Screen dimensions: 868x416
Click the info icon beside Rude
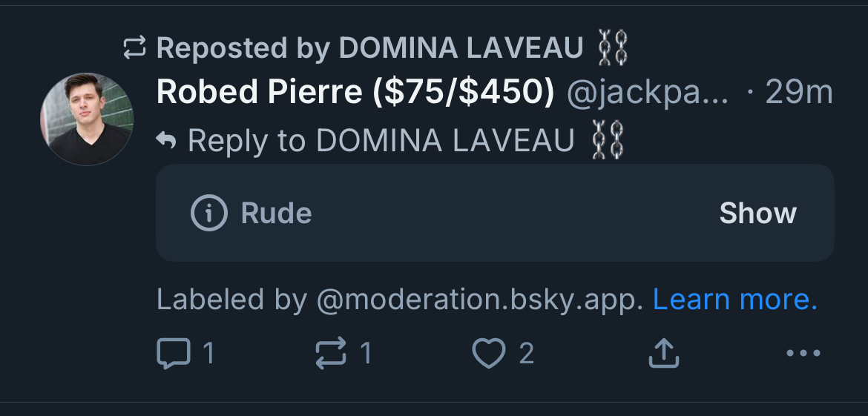[x=208, y=214]
